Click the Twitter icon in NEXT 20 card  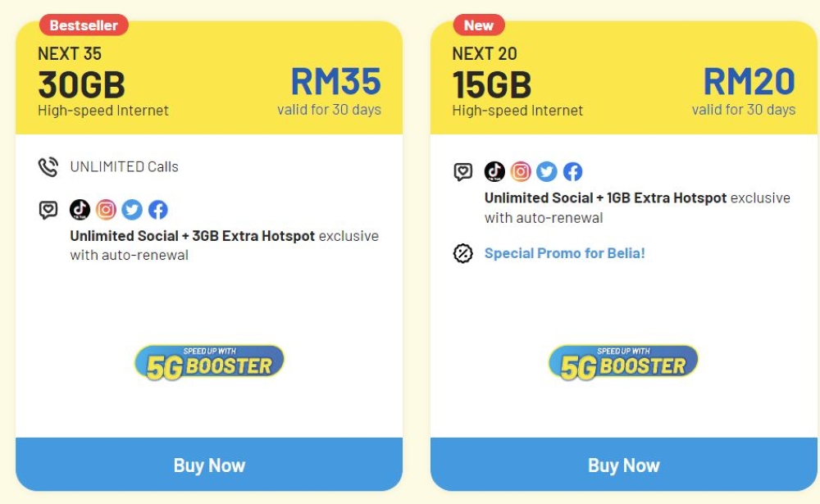[x=546, y=171]
